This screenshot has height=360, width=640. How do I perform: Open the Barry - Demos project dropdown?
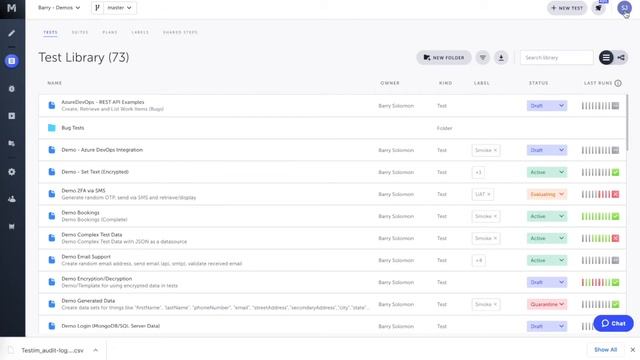click(x=59, y=8)
